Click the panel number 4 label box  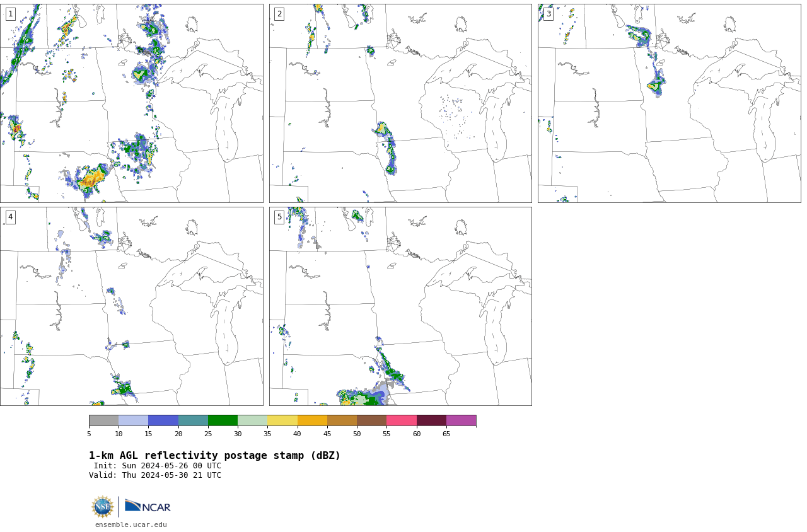(x=10, y=217)
